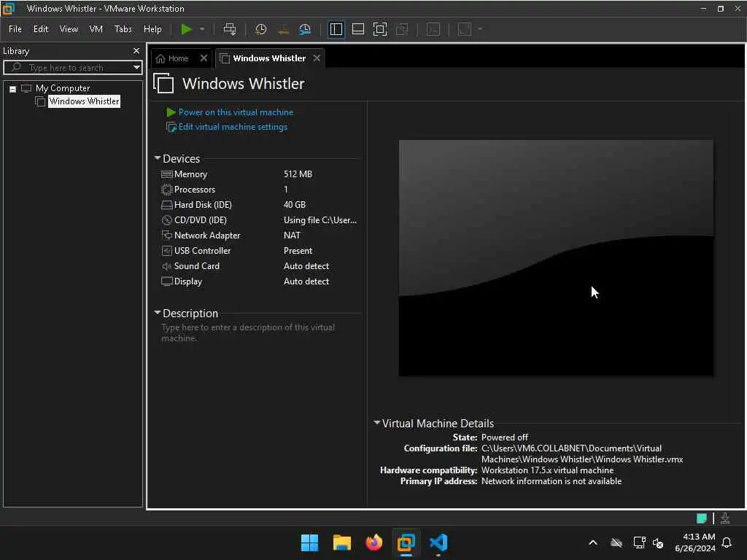Open the VM menu
Image resolution: width=747 pixels, height=560 pixels.
tap(96, 29)
